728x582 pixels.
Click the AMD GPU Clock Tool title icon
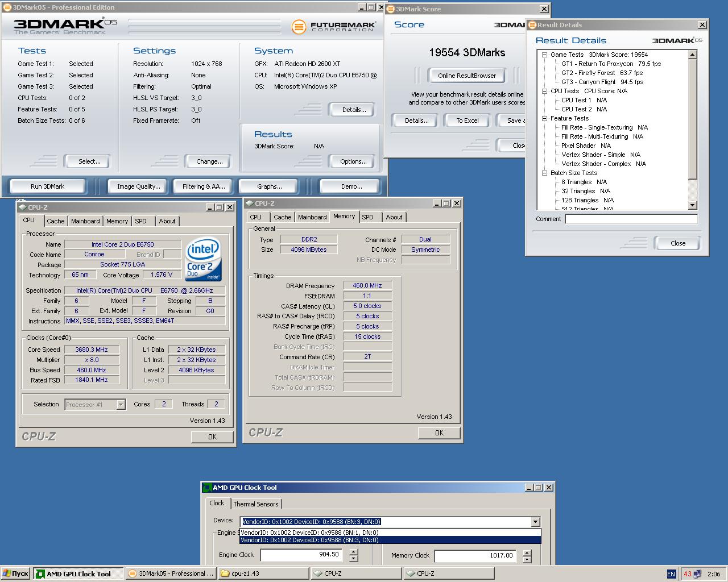click(x=208, y=488)
